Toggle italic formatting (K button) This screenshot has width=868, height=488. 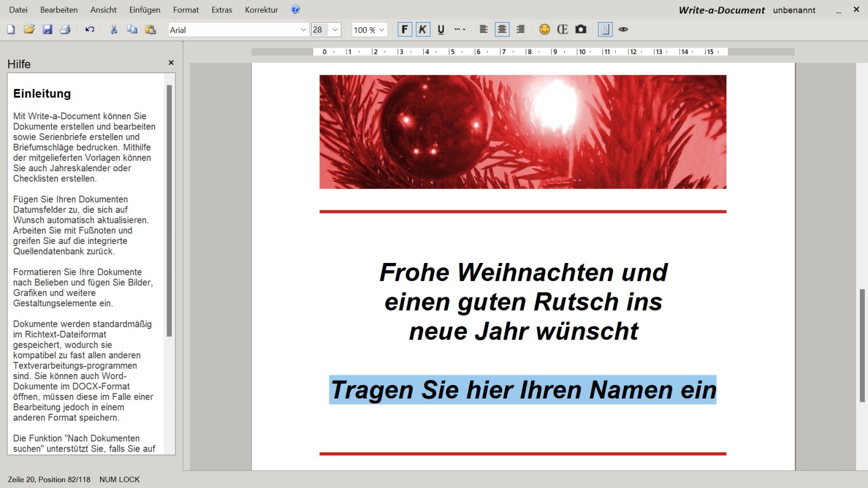point(423,30)
